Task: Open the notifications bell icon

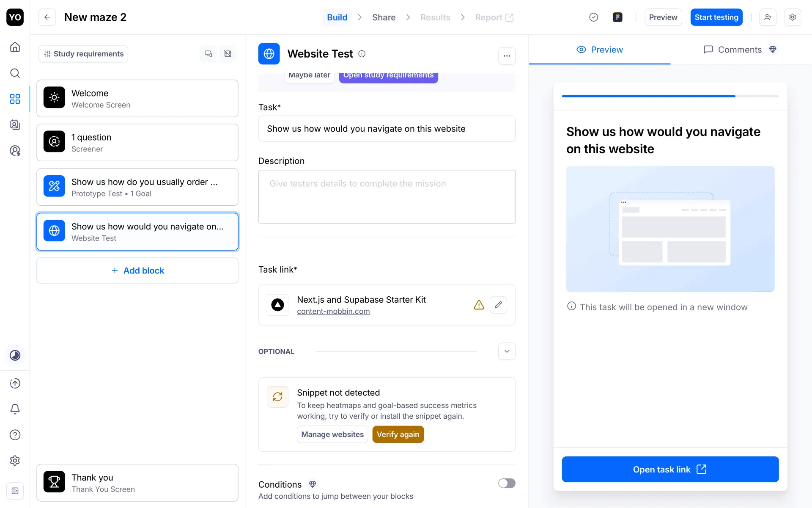Action: point(15,409)
